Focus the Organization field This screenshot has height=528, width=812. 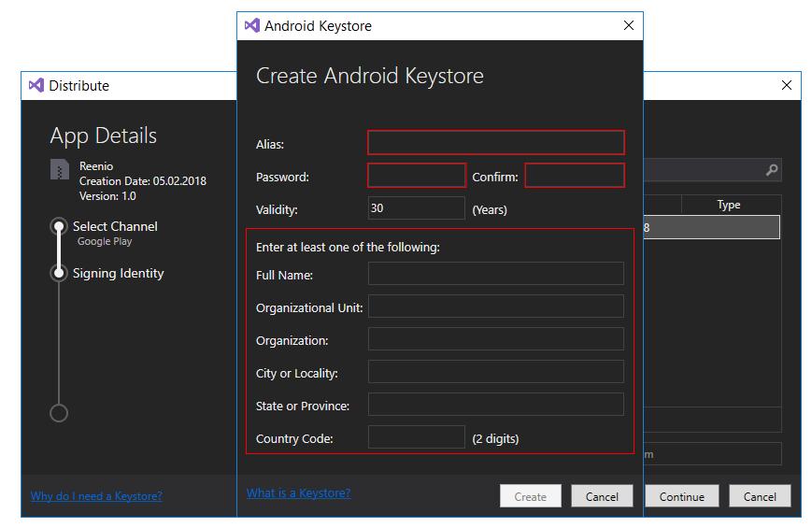pos(496,339)
